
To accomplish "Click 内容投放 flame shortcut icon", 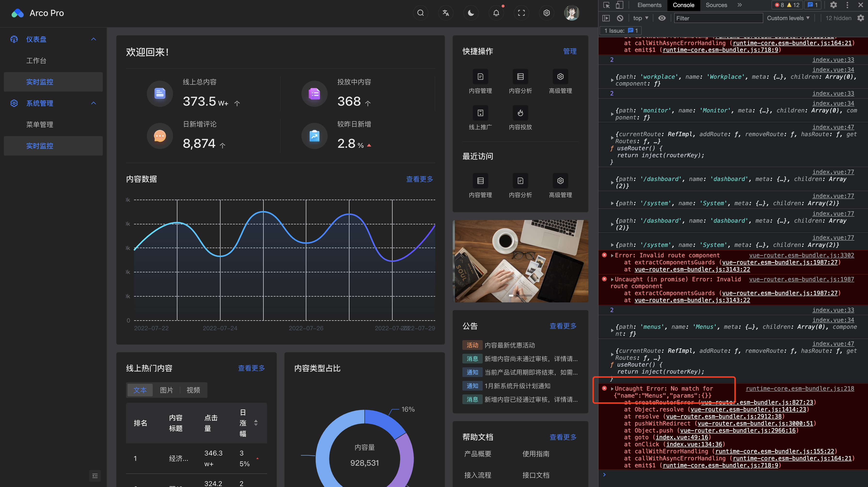I will [520, 113].
